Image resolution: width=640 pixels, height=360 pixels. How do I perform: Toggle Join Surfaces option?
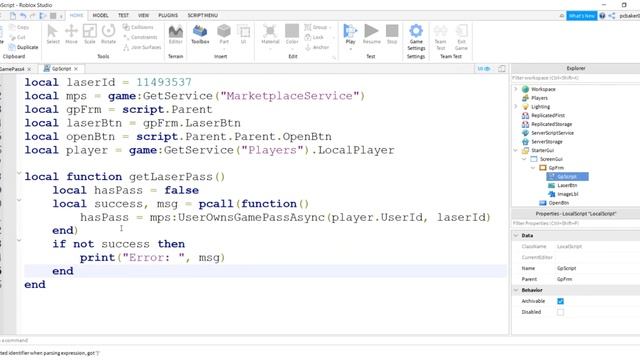coord(142,47)
